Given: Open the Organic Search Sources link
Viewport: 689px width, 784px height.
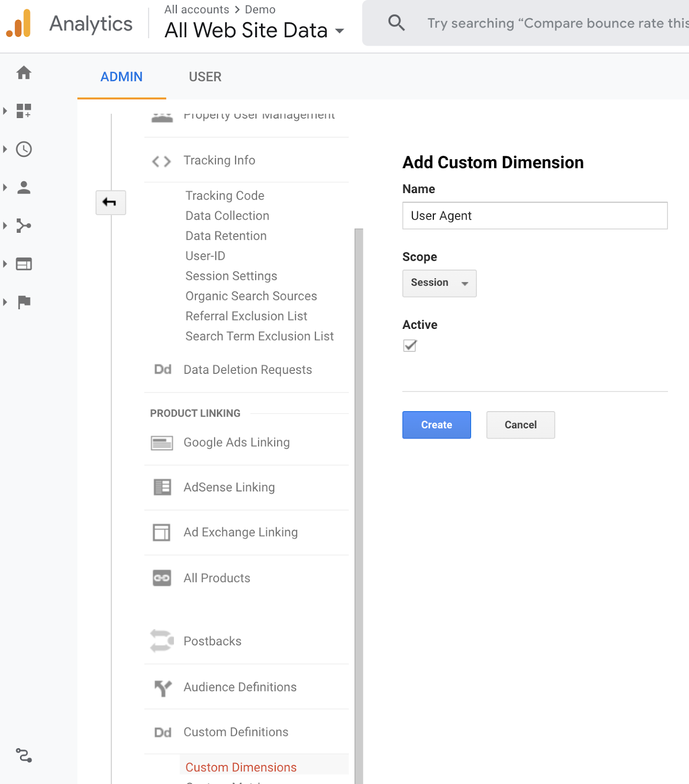Looking at the screenshot, I should tap(251, 296).
